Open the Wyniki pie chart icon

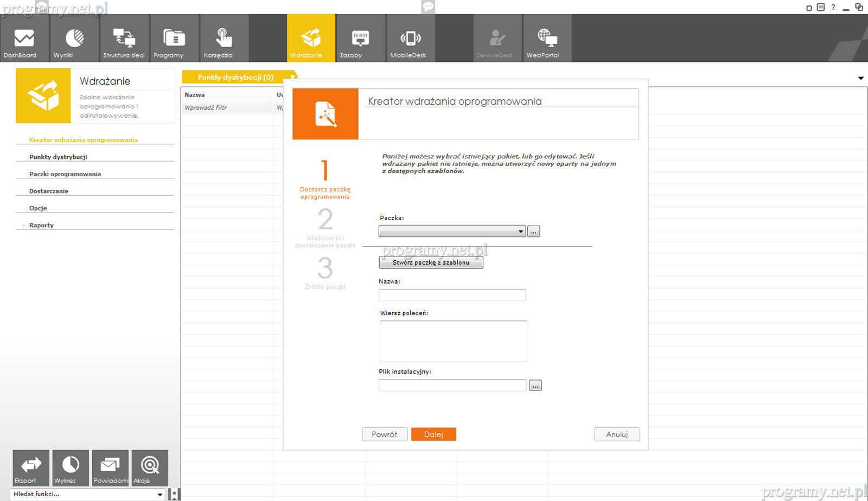pyautogui.click(x=74, y=39)
